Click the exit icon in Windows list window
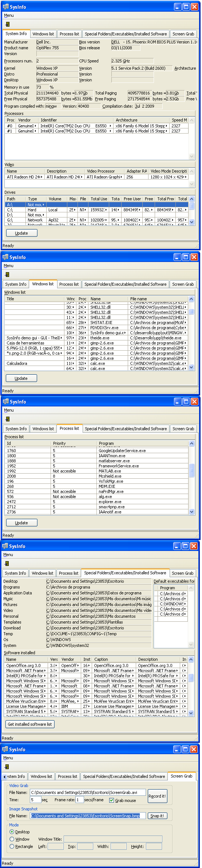This screenshot has height=868, width=202. click(x=7, y=275)
